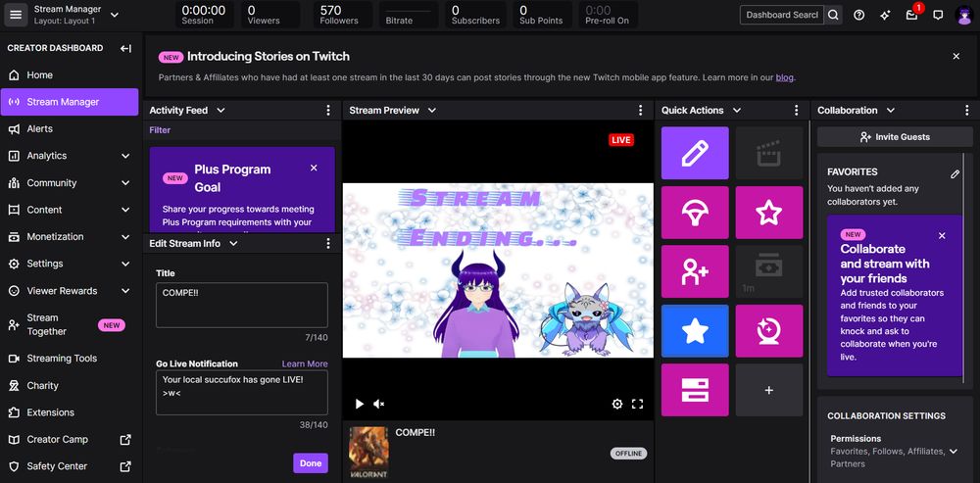Open the Stream Preview panel dropdown
The height and width of the screenshot is (483, 980).
[432, 110]
